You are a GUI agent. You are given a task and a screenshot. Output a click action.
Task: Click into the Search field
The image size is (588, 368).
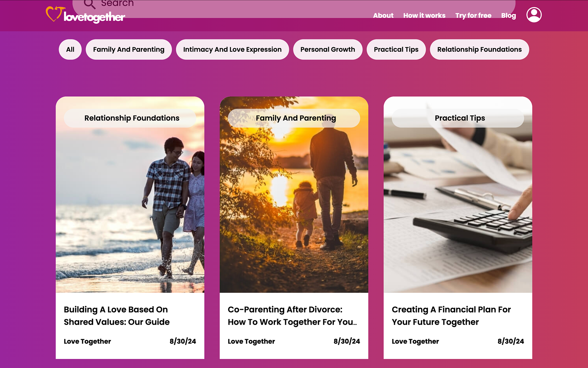294,7
